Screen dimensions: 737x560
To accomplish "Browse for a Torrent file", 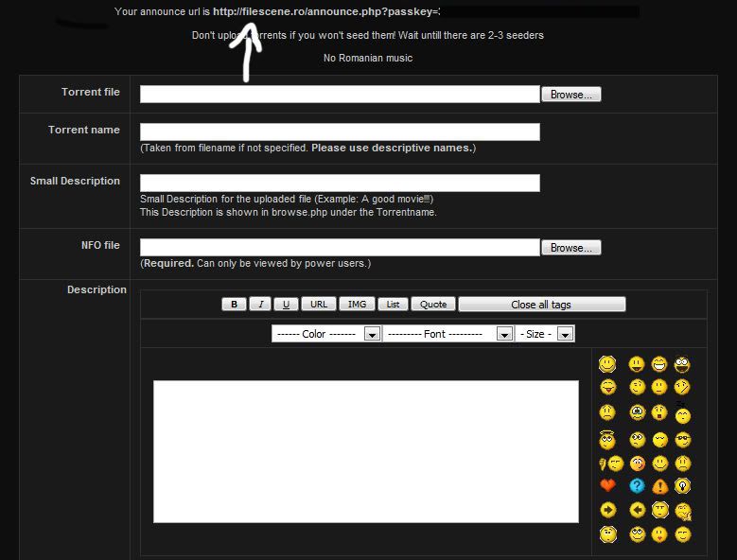I will tap(570, 95).
